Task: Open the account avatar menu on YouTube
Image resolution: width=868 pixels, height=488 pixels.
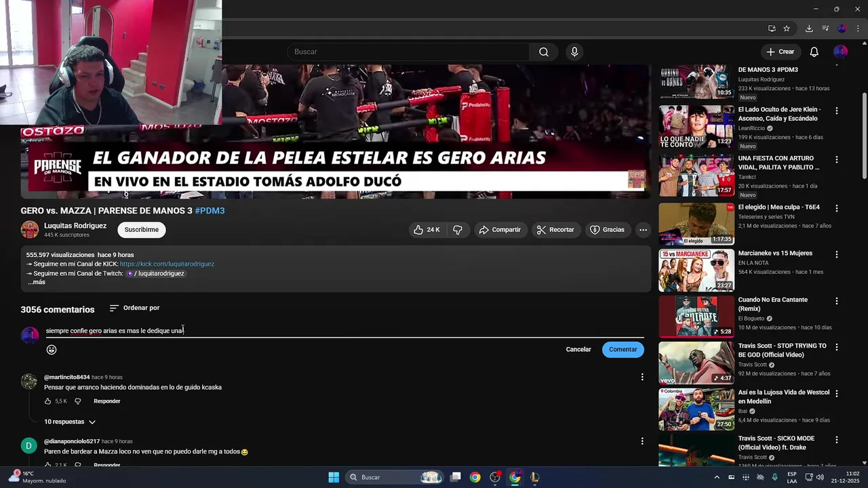Action: point(840,52)
